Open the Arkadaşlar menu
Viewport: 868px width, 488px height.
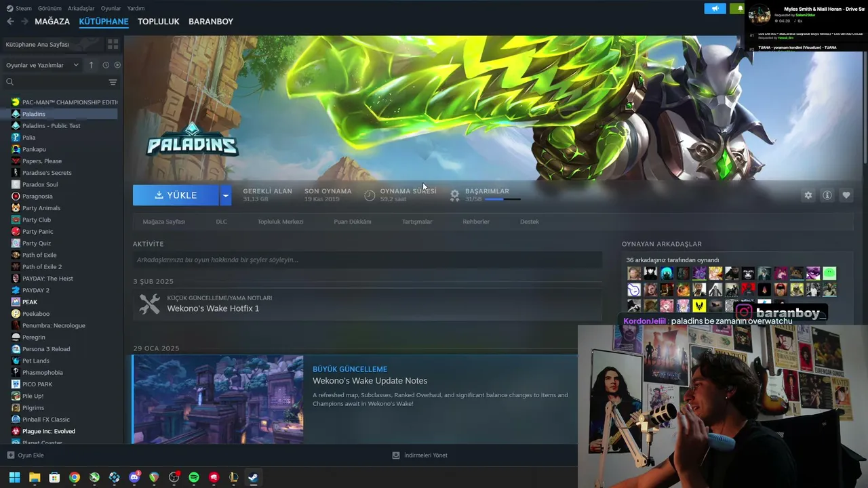coord(81,8)
